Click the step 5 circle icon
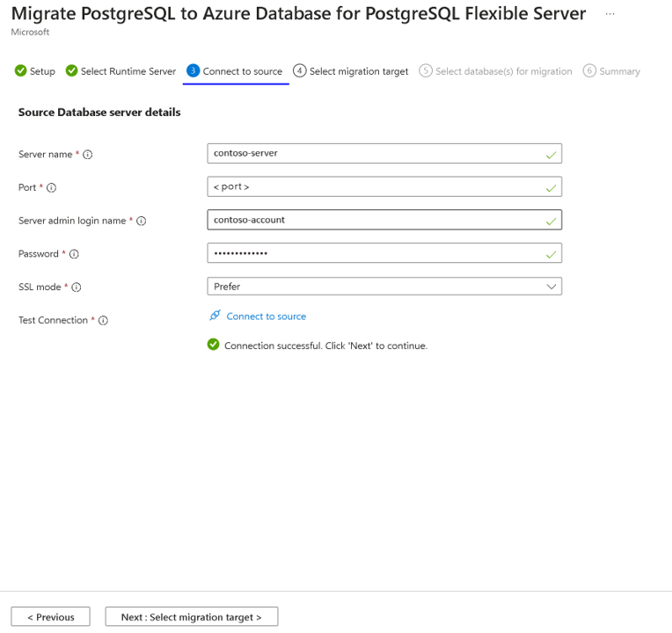 click(426, 70)
